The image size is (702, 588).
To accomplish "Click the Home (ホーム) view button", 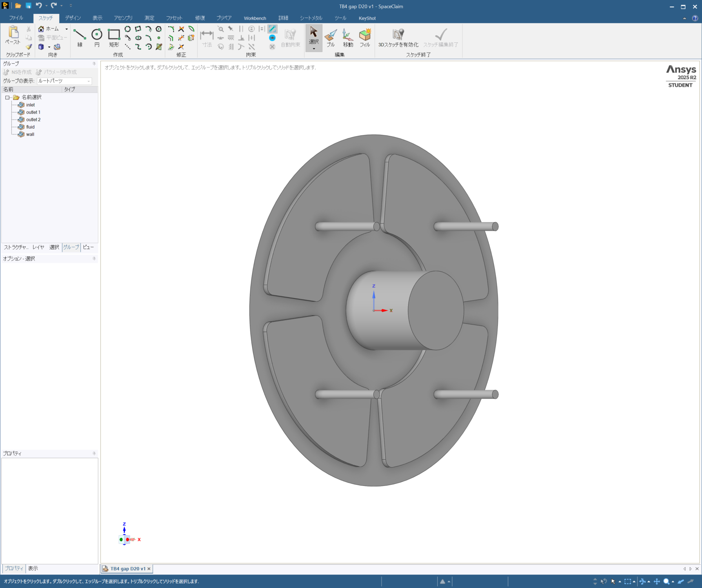I will 49,29.
